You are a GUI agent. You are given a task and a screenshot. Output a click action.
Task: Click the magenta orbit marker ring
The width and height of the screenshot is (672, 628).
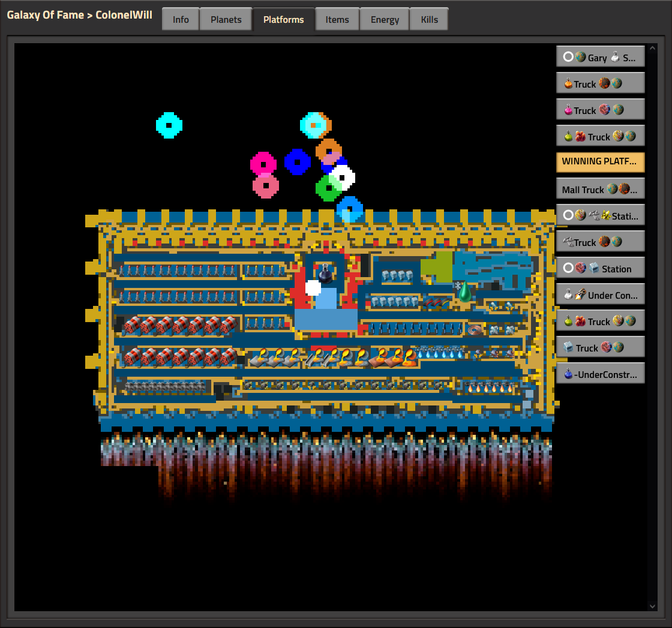tap(263, 164)
